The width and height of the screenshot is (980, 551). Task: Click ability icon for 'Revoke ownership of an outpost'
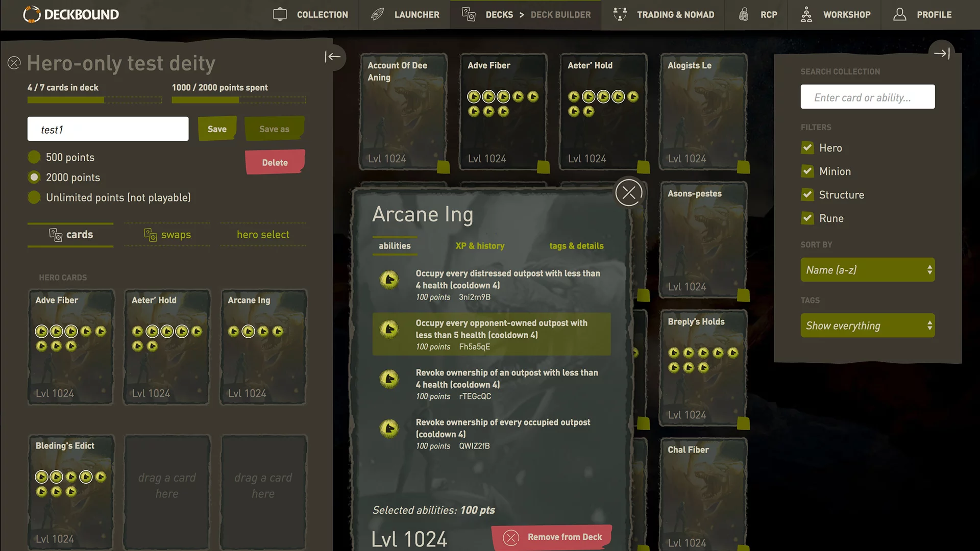389,379
